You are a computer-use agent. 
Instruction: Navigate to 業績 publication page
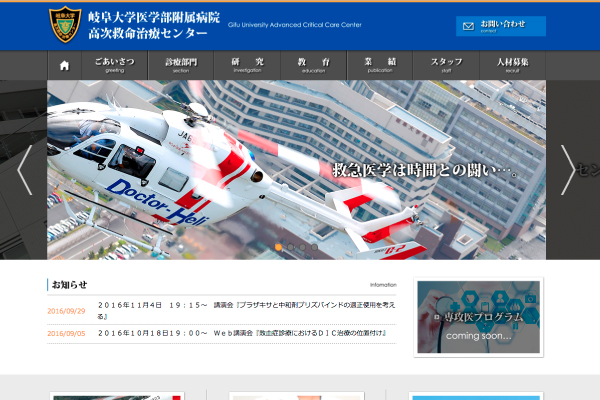click(x=379, y=66)
